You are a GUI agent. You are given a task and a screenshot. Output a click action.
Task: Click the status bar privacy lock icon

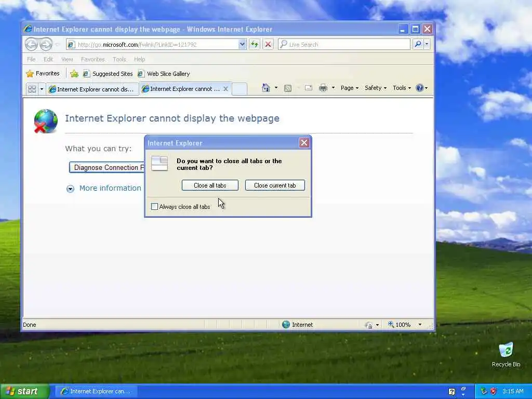pyautogui.click(x=369, y=325)
